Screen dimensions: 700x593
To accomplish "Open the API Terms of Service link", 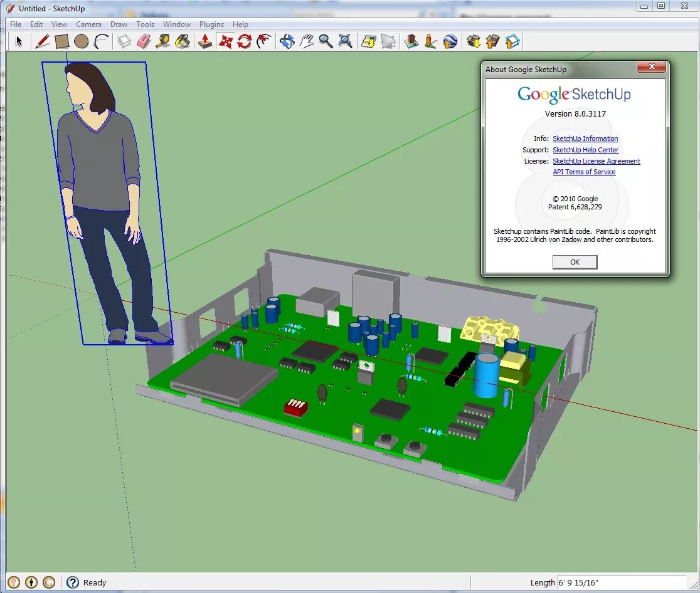I will click(x=584, y=172).
